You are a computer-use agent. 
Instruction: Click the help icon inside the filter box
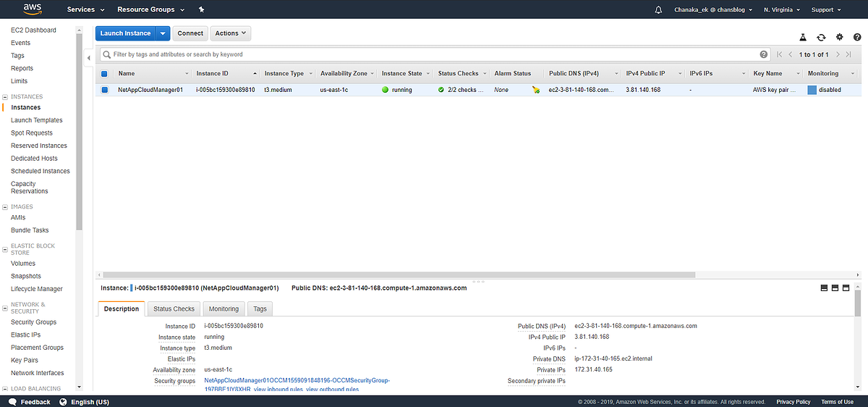[764, 54]
